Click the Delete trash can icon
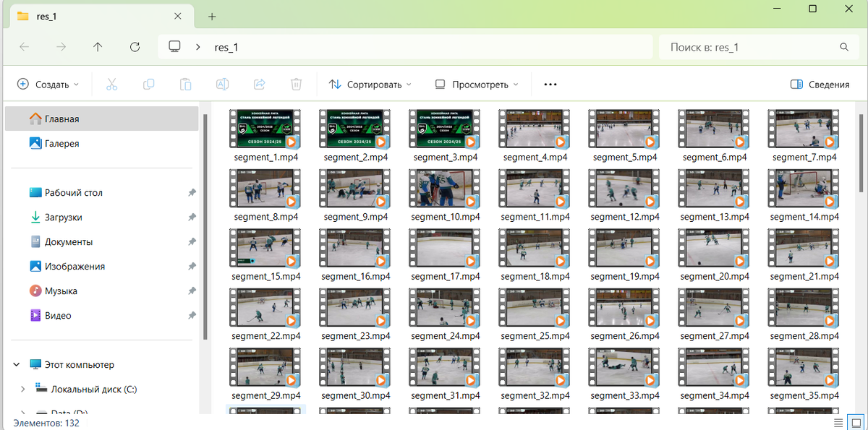Screen dimensions: 868x430 [x=296, y=85]
